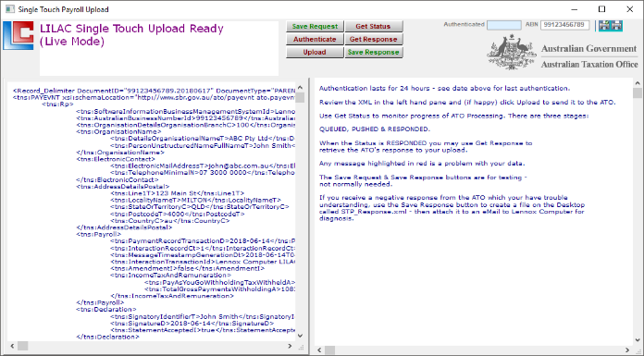
Task: Click the ABN input field
Action: click(x=565, y=25)
